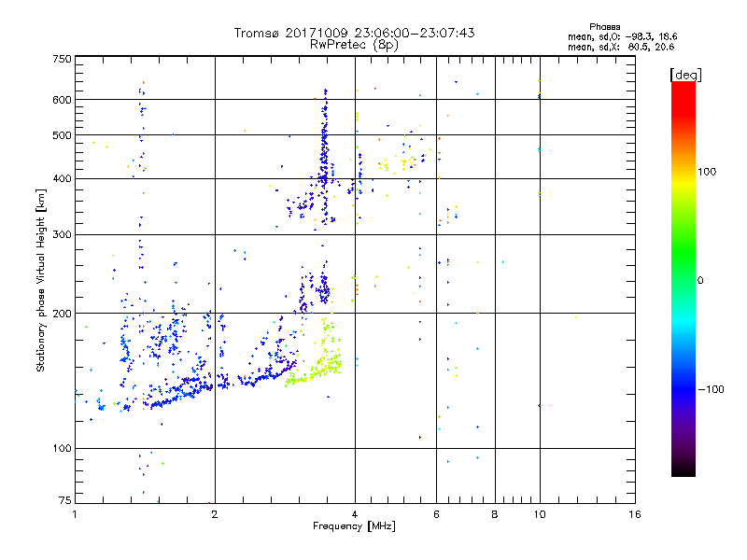Click the '[deg]' colorbar unit label
The image size is (747, 560).
click(685, 75)
